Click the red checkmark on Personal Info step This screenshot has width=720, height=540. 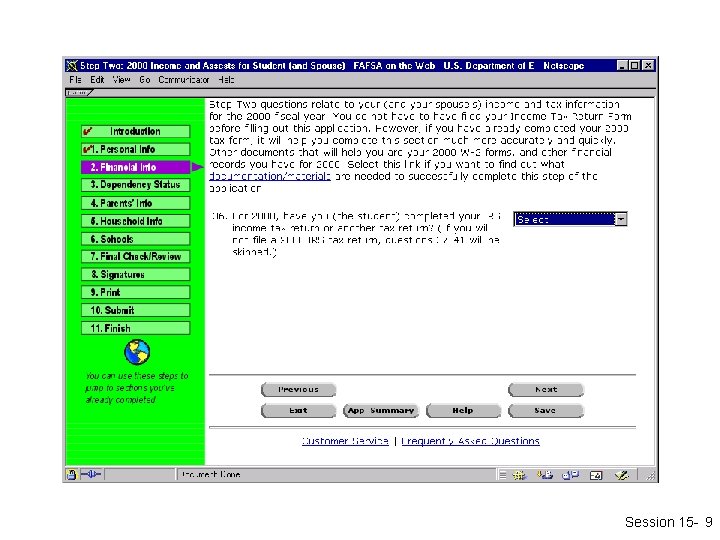86,149
